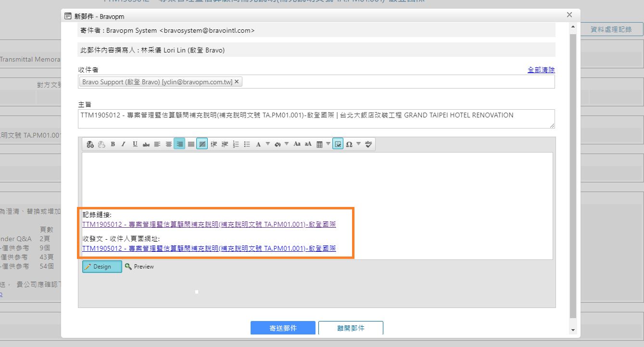This screenshot has height=347, width=644.
Task: Expand the font color dropdown arrow
Action: tap(268, 144)
